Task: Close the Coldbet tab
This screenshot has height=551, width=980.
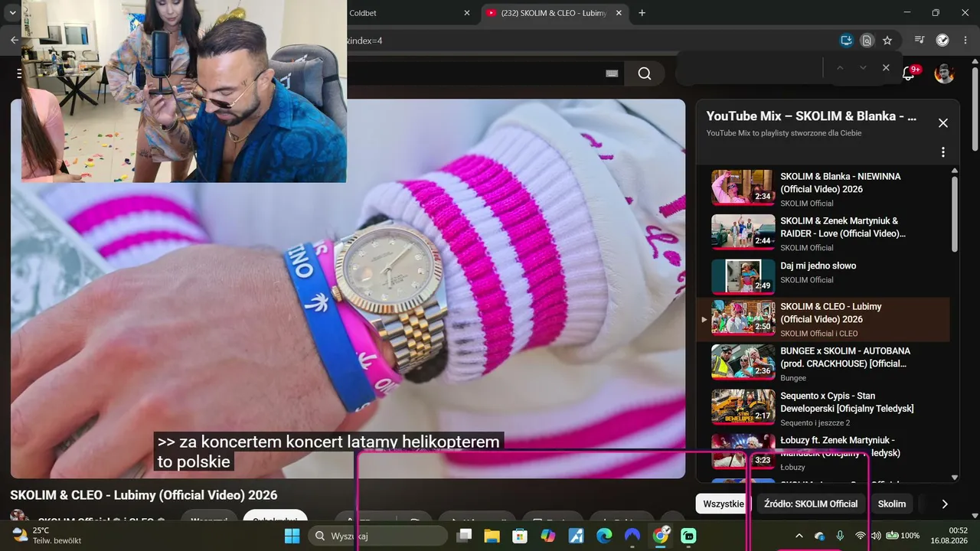Action: click(x=467, y=13)
